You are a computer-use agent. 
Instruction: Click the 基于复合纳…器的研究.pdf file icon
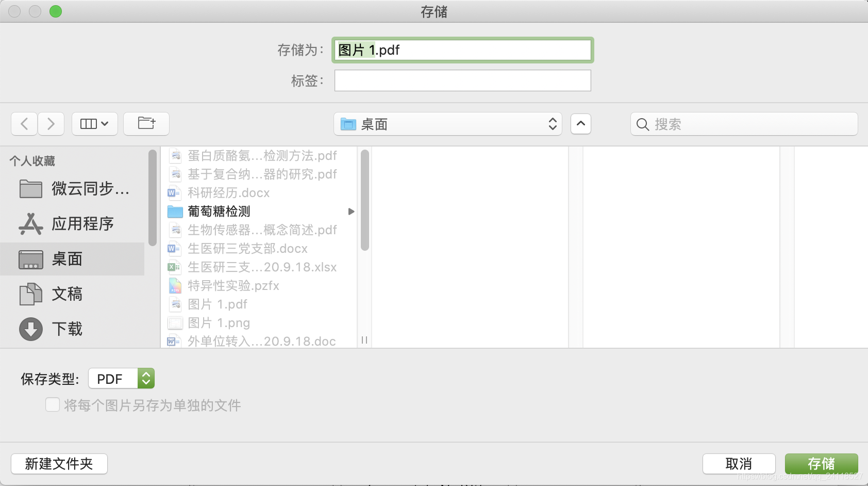pyautogui.click(x=176, y=174)
